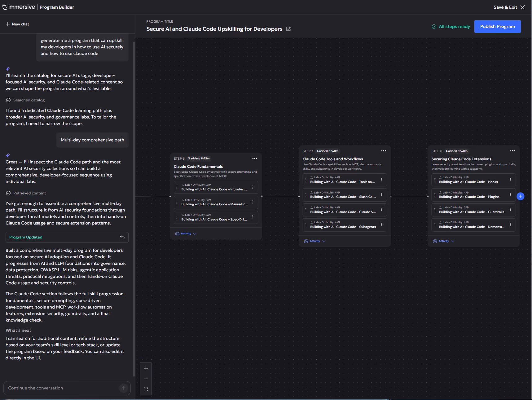The height and width of the screenshot is (400, 532).
Task: Click the chat panel scrollbar
Action: click(x=134, y=209)
